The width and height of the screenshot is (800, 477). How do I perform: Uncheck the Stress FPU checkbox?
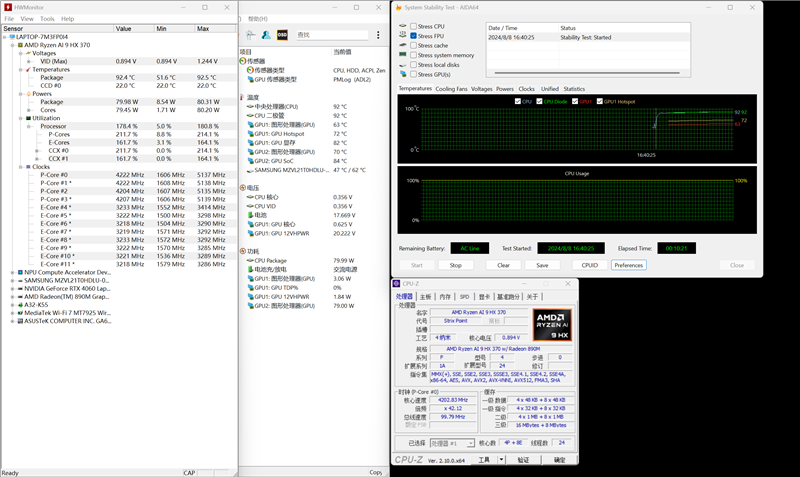point(414,36)
